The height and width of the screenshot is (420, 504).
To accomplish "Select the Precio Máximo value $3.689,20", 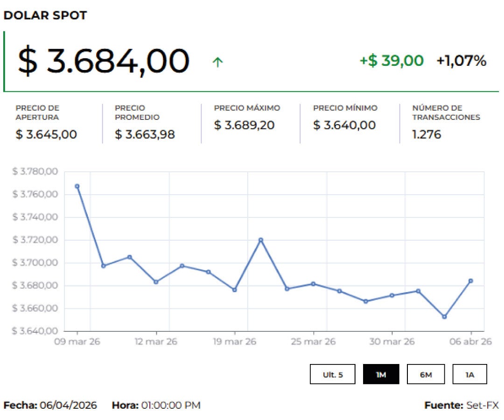I will click(244, 125).
